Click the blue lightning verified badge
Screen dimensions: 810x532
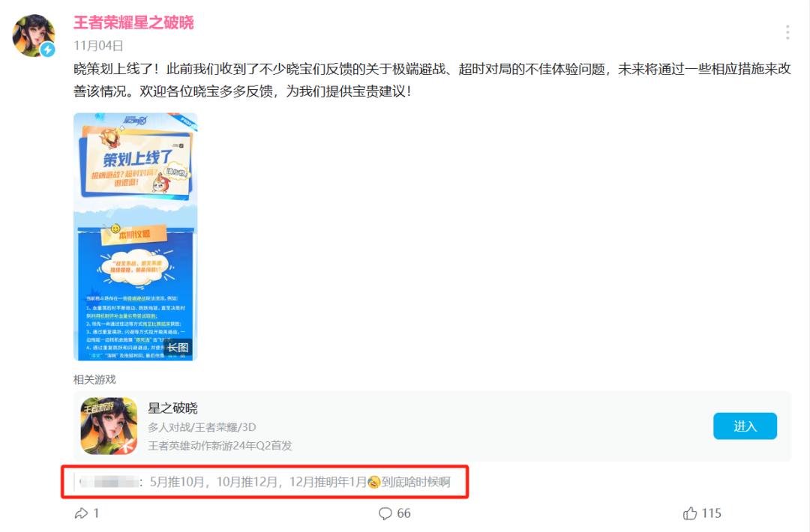(48, 49)
